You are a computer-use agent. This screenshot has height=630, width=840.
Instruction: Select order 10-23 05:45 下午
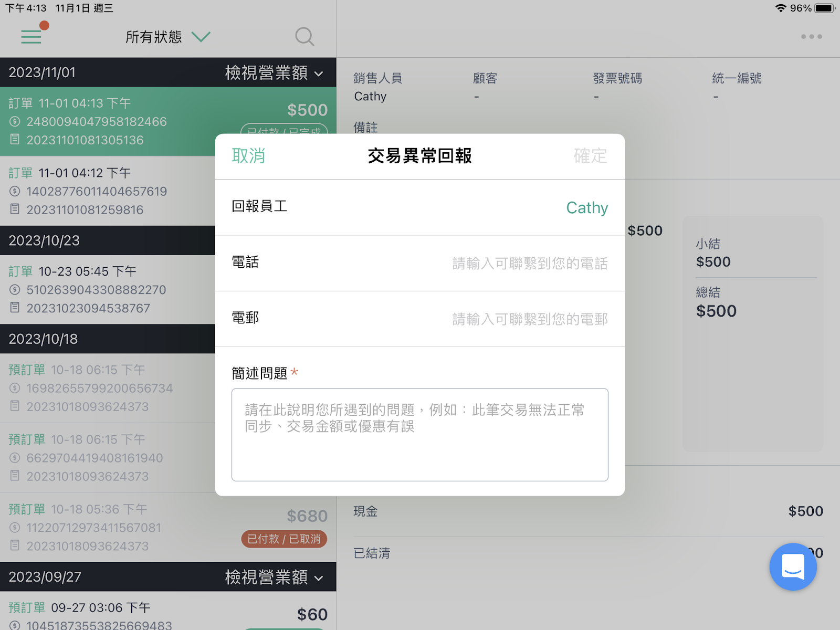[x=108, y=289]
